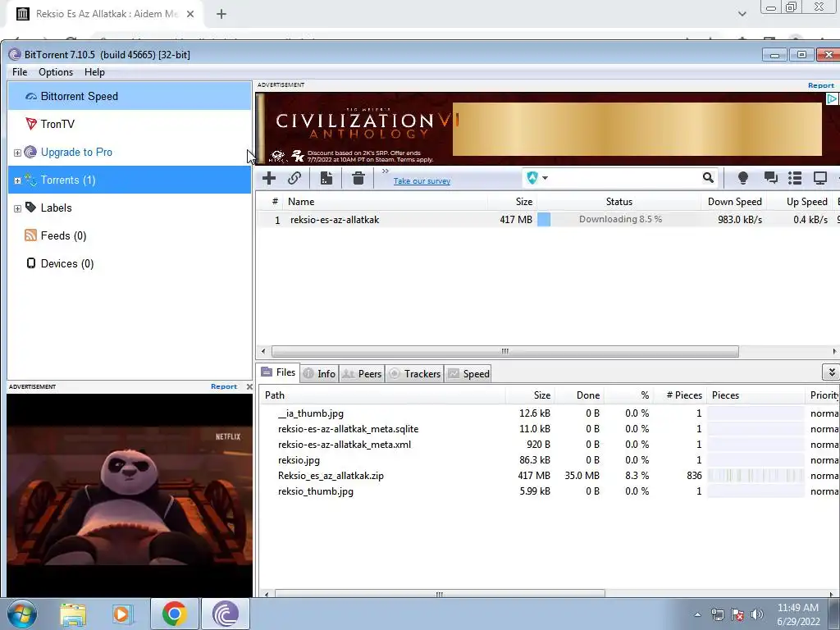Open the shield search-provider dropdown

(537, 178)
